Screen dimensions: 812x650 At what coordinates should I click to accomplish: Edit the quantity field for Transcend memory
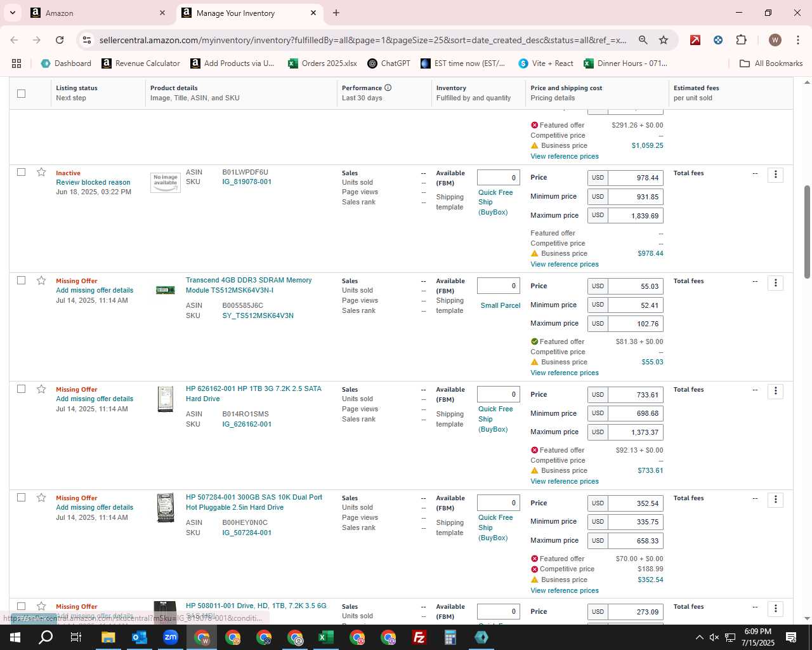coord(499,286)
